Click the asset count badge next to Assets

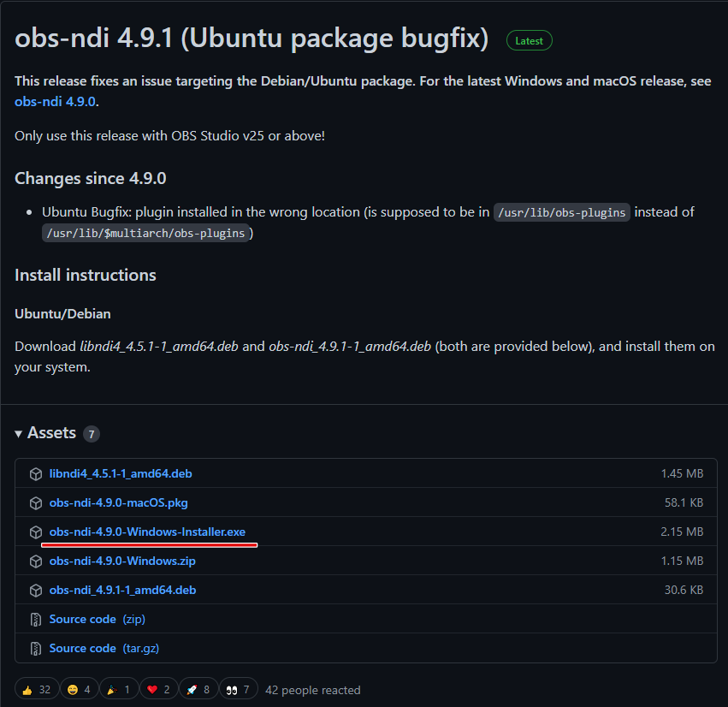[x=92, y=433]
